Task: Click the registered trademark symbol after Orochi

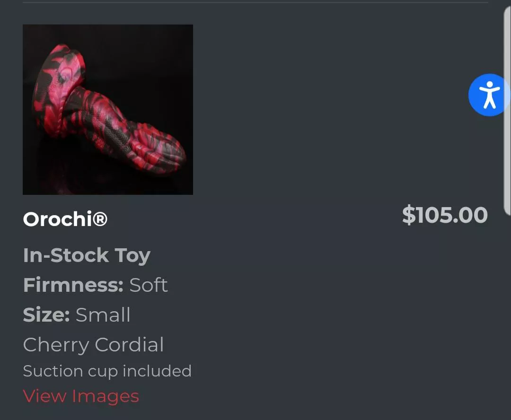Action: click(x=100, y=219)
